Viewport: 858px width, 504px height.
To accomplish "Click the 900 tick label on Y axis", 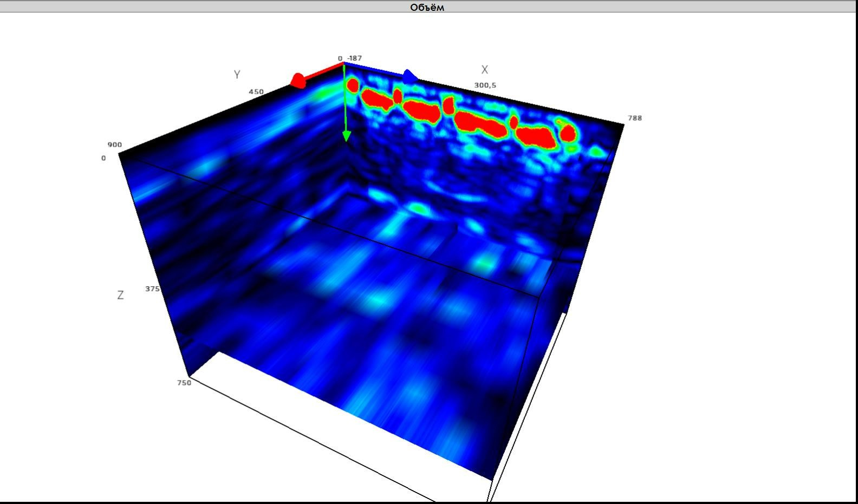I will (x=115, y=145).
